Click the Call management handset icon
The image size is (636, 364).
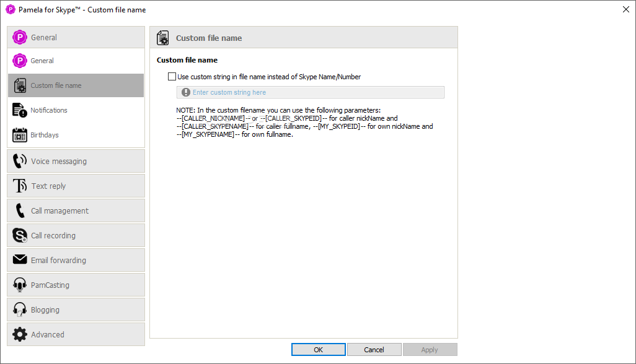tap(19, 210)
